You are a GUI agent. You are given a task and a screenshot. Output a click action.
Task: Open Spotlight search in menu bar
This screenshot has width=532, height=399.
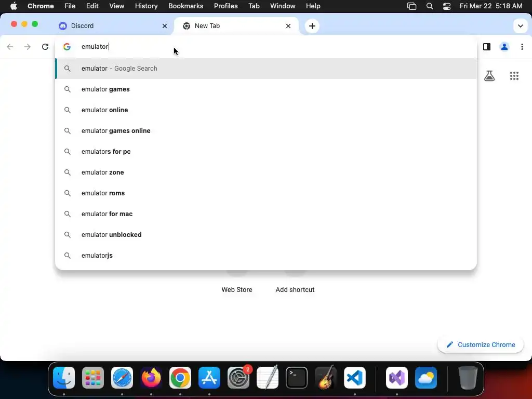click(x=430, y=6)
